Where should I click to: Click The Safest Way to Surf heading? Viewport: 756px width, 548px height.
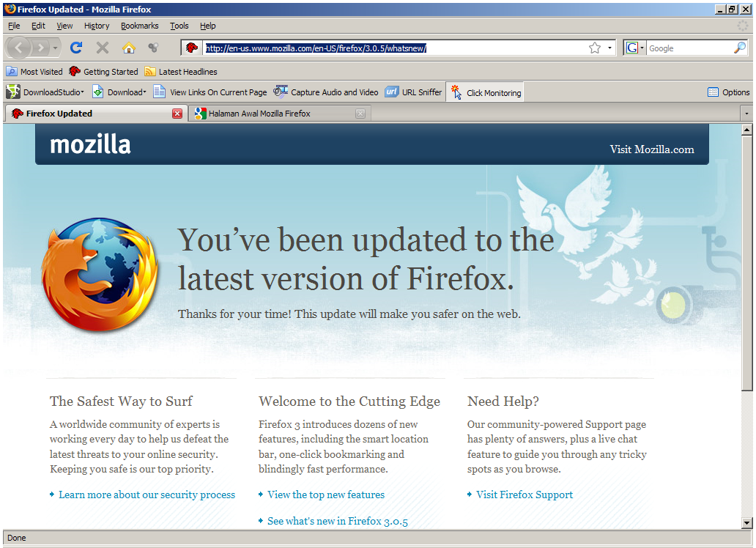tap(121, 401)
